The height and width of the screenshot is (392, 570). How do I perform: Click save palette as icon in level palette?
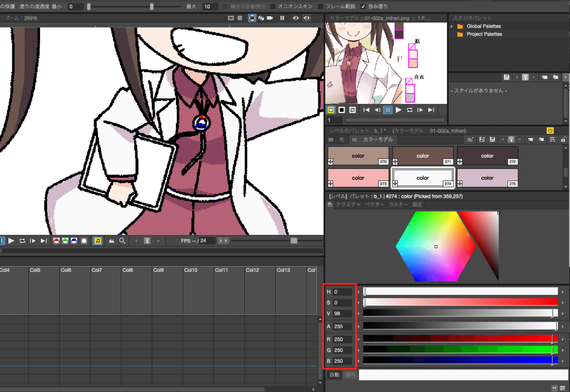point(482,140)
